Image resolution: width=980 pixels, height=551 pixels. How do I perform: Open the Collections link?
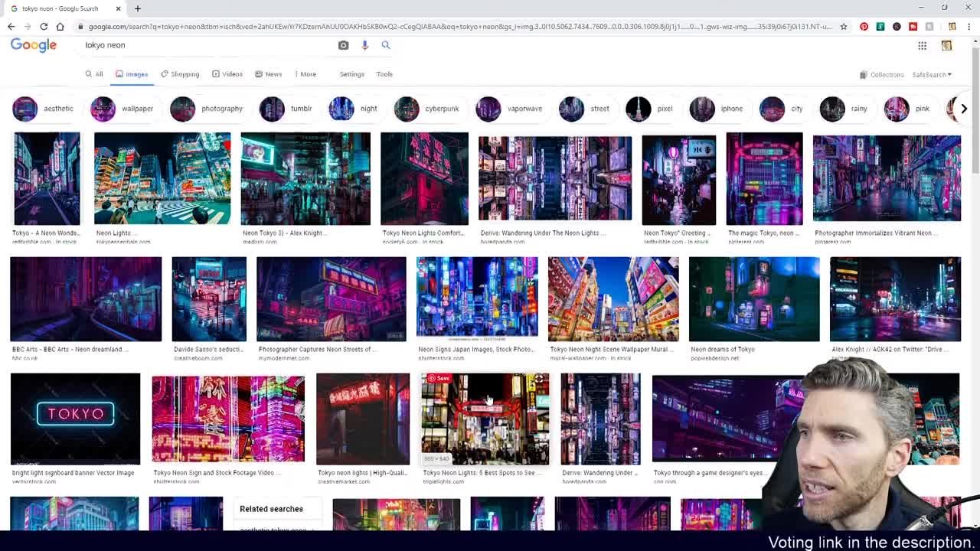881,75
